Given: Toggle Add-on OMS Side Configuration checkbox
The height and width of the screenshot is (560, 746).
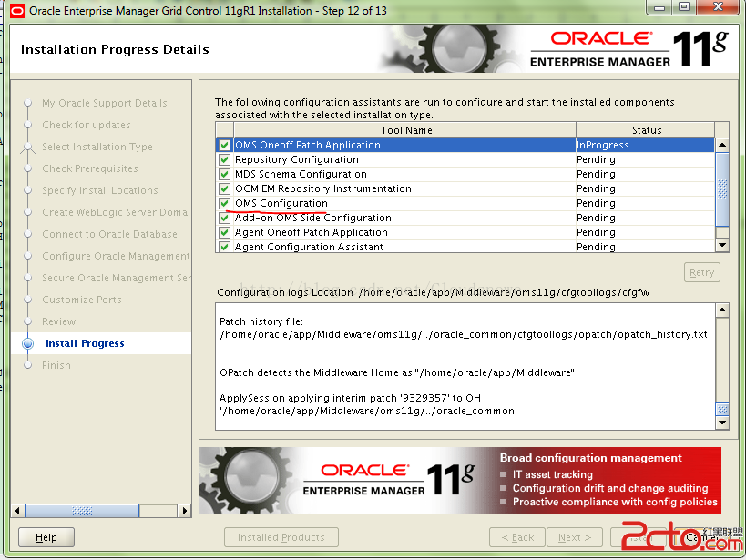Looking at the screenshot, I should pyautogui.click(x=224, y=218).
